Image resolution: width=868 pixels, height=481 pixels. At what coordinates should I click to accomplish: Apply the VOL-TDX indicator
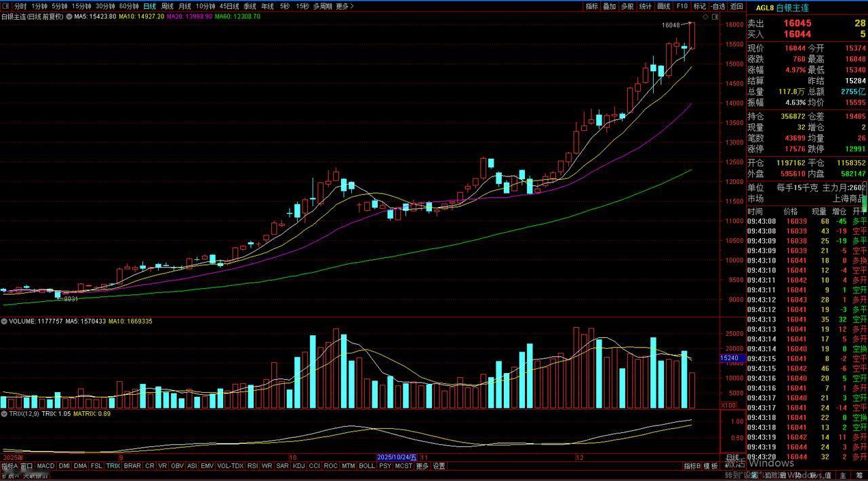click(230, 466)
